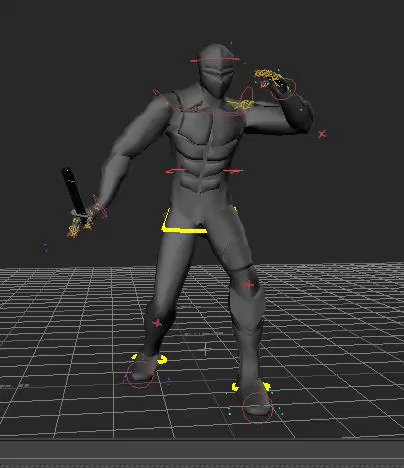Select the red knee cross on the forward leg
The image size is (404, 468).
tap(248, 284)
